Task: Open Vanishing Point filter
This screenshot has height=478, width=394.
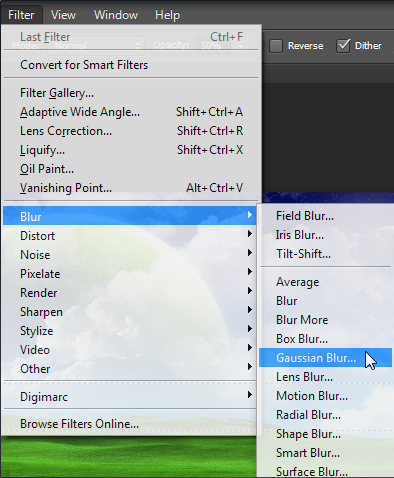Action: 131,188
